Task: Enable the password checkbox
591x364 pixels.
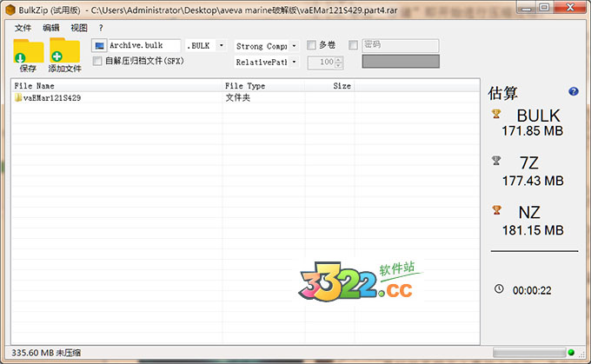Action: point(353,45)
